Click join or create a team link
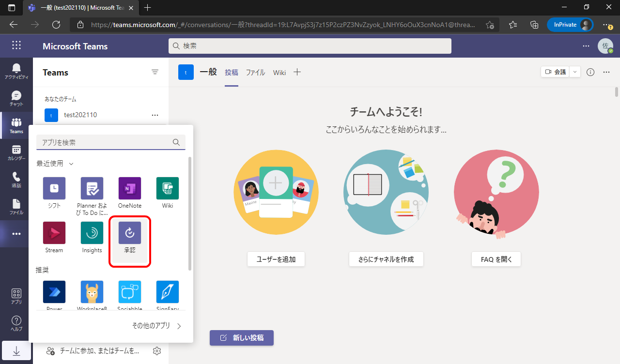 click(93, 351)
